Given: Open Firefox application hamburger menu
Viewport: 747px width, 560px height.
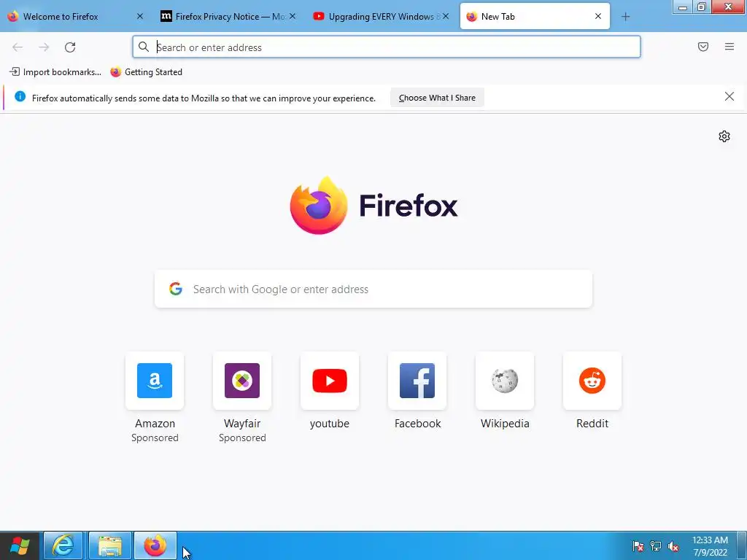Looking at the screenshot, I should click(x=729, y=47).
